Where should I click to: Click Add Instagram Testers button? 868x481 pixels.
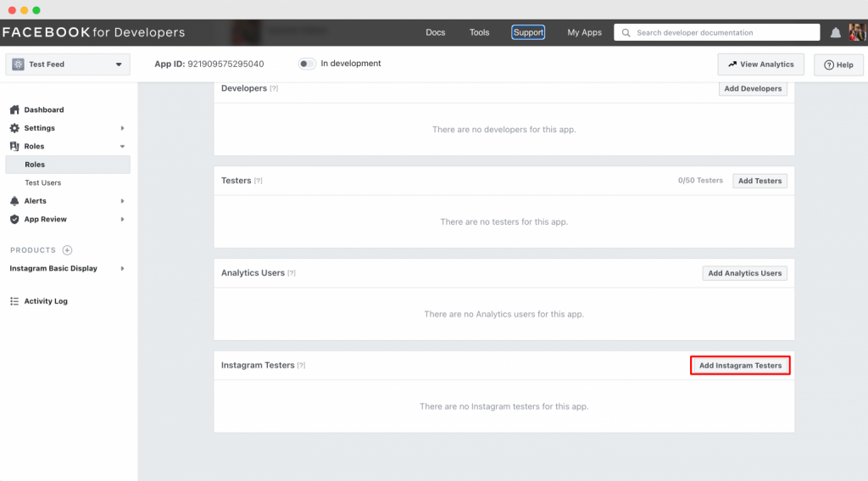point(740,365)
